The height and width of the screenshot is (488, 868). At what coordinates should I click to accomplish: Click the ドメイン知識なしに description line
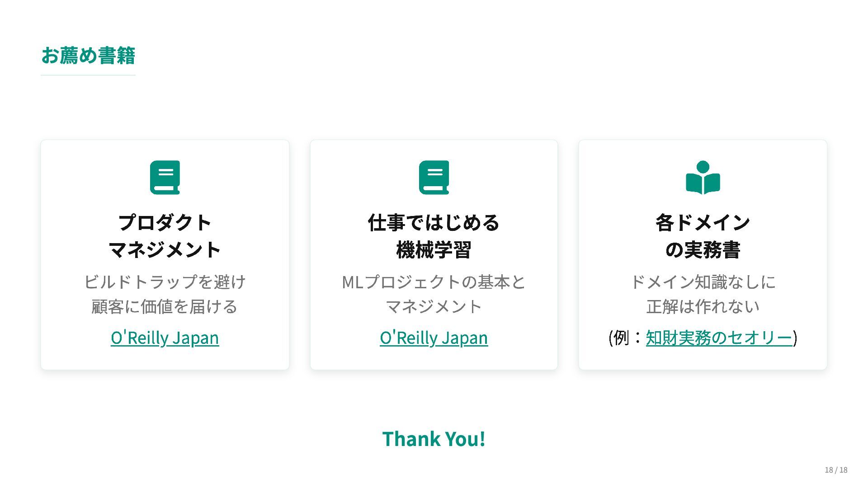[x=703, y=282]
